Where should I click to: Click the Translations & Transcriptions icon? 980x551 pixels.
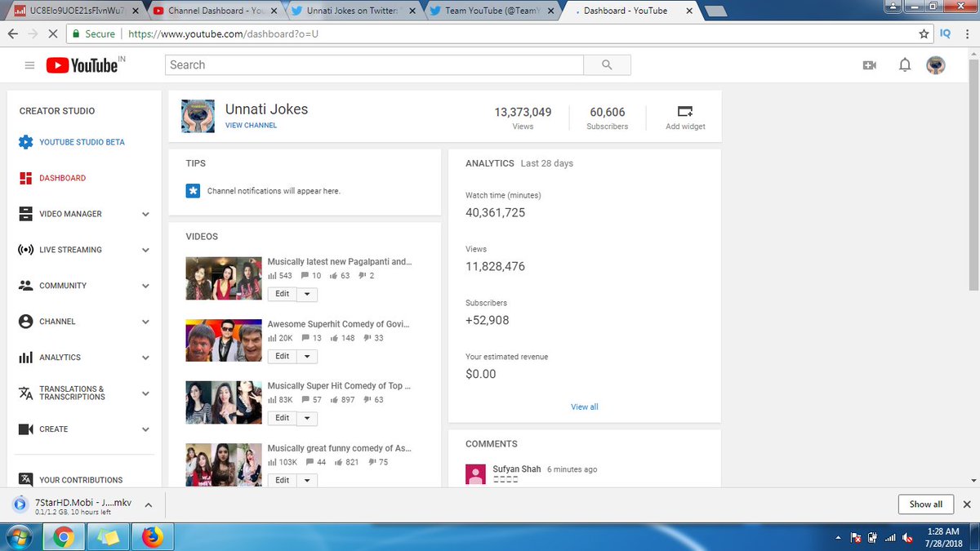25,393
